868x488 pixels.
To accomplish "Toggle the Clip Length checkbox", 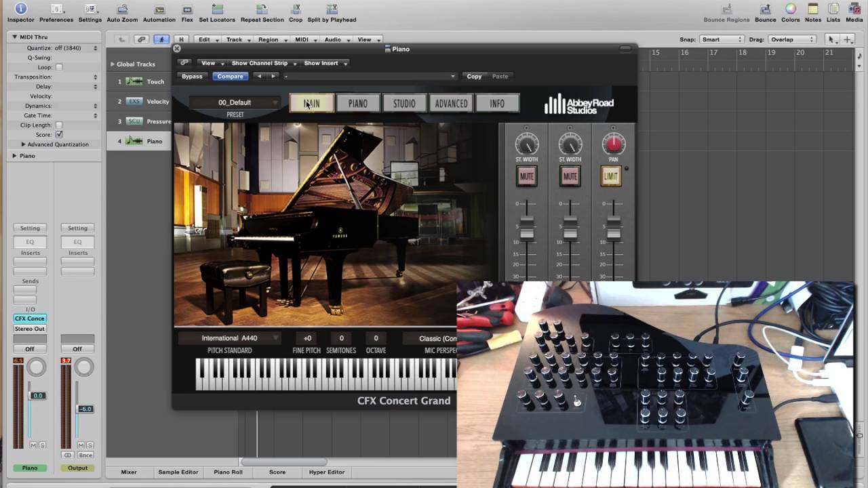I will [x=59, y=125].
